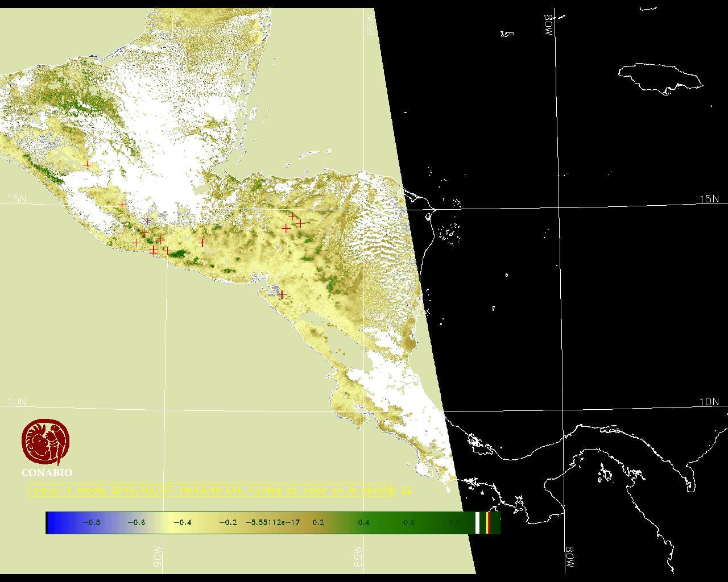This screenshot has height=582, width=728.
Task: Click the easternmost red cross marker
Action: (300, 223)
